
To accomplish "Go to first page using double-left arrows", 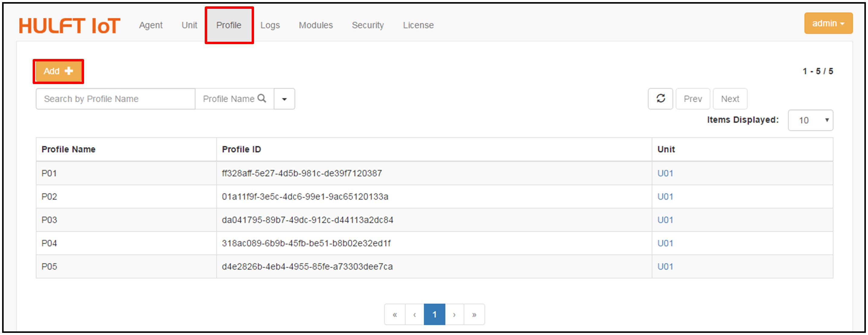I will [395, 314].
